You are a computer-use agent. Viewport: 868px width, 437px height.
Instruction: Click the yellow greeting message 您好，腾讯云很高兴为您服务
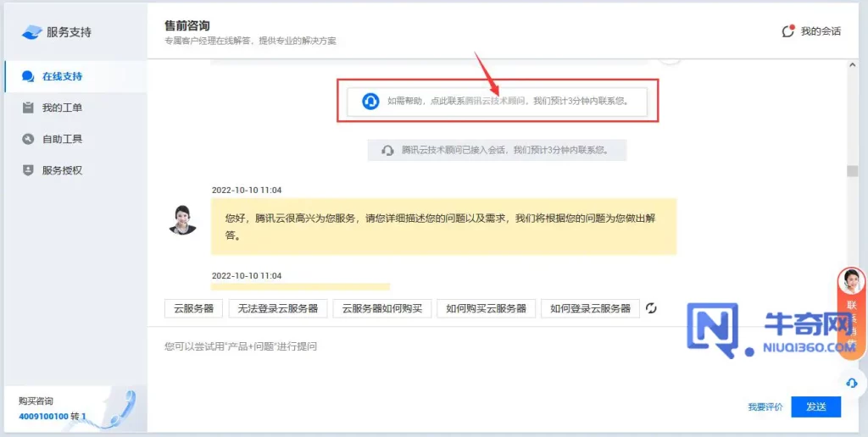coord(443,226)
